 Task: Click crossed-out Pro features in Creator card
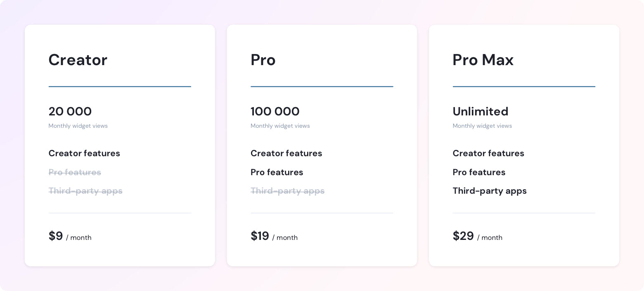click(75, 172)
